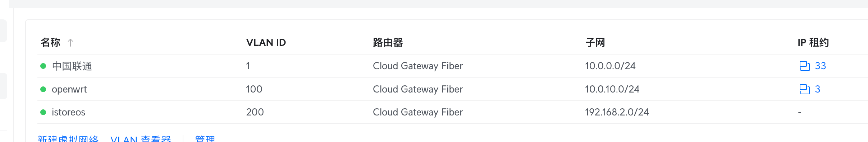Image resolution: width=868 pixels, height=142 pixels.
Task: Select the 中国联通 network row
Action: [452, 66]
